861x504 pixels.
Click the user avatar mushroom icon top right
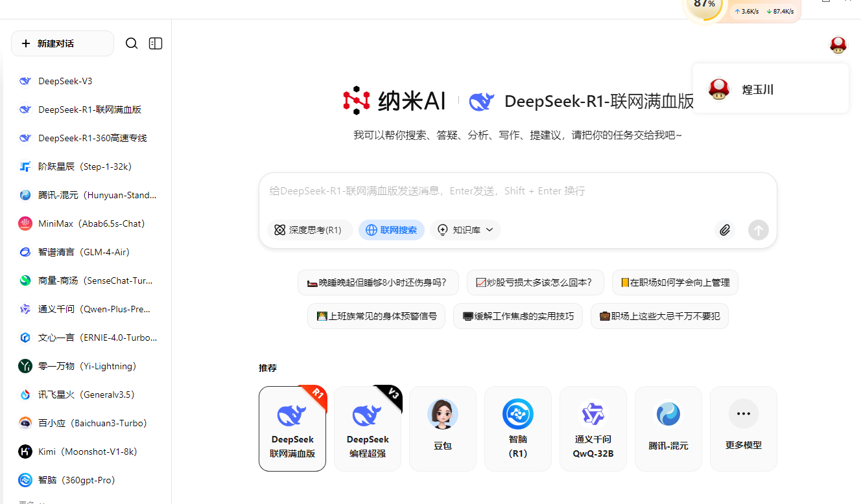[x=838, y=45]
